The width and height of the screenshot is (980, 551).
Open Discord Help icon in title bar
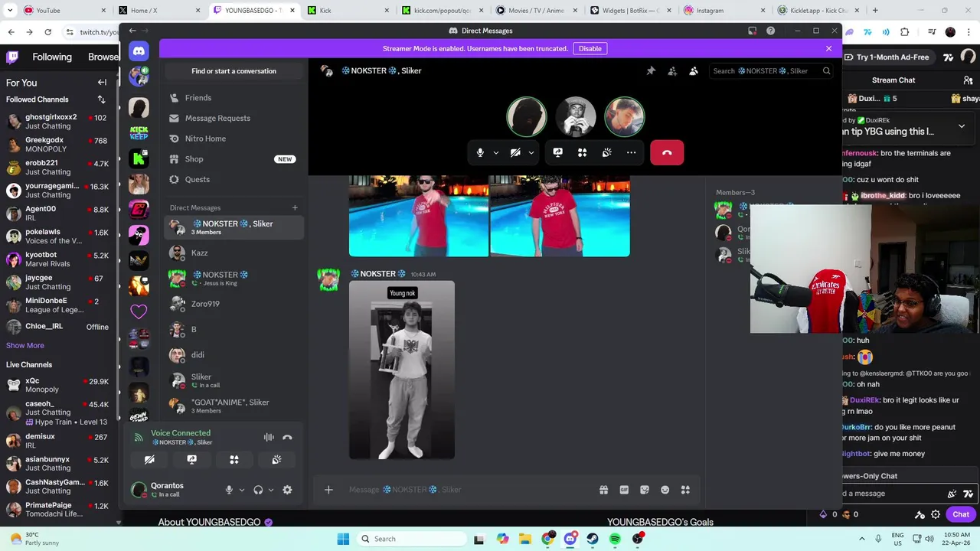(771, 31)
